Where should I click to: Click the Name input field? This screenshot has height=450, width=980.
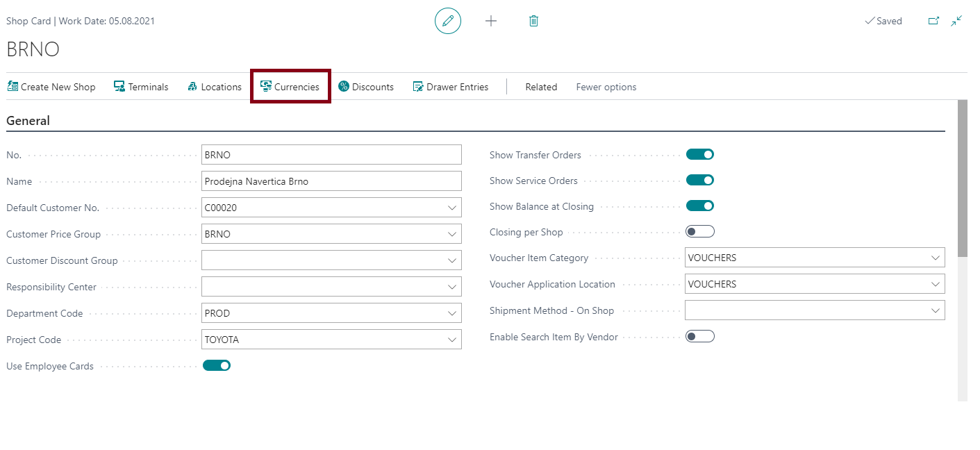coord(331,181)
